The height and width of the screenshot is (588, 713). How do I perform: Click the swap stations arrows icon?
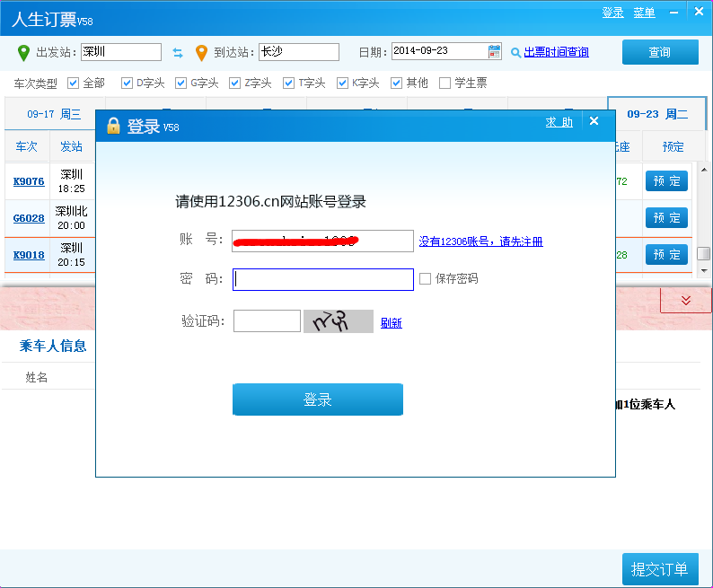click(178, 52)
